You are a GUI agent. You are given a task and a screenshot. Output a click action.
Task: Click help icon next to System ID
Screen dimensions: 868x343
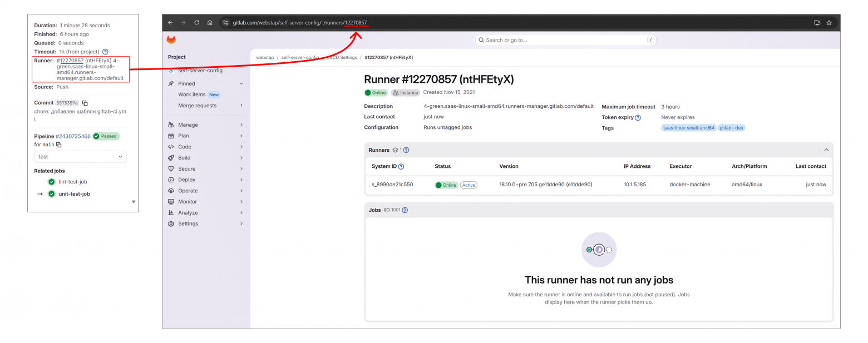[401, 166]
